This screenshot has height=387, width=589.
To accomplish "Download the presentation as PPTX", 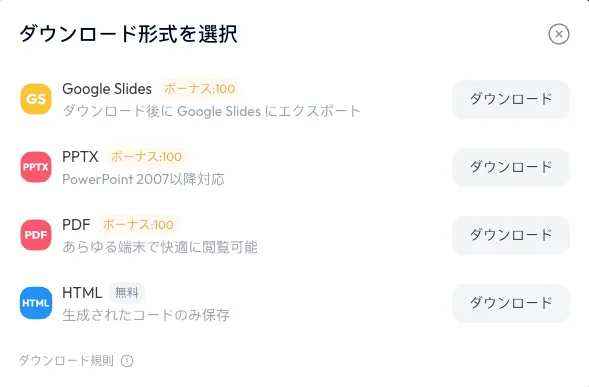I will [x=511, y=167].
